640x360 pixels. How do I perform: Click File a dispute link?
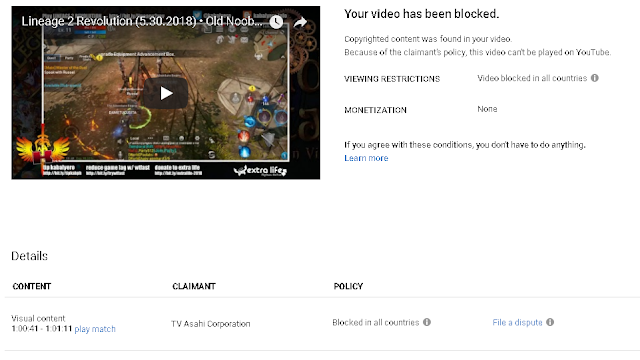tap(517, 322)
